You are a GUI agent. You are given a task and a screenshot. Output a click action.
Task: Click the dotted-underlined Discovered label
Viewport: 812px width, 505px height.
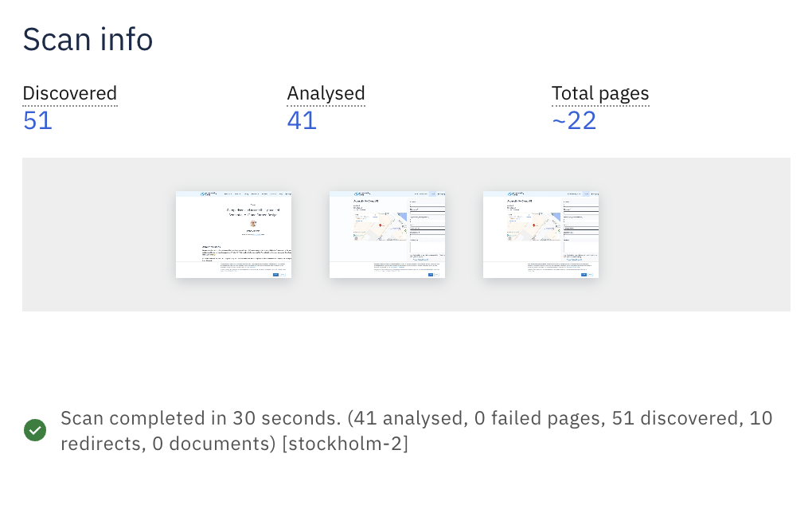[x=70, y=93]
